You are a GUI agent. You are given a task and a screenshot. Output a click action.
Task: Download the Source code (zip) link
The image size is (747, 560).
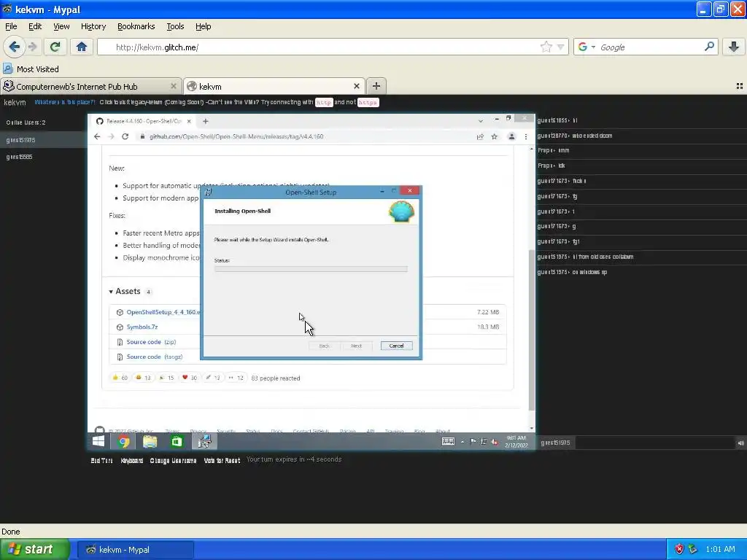pyautogui.click(x=151, y=342)
